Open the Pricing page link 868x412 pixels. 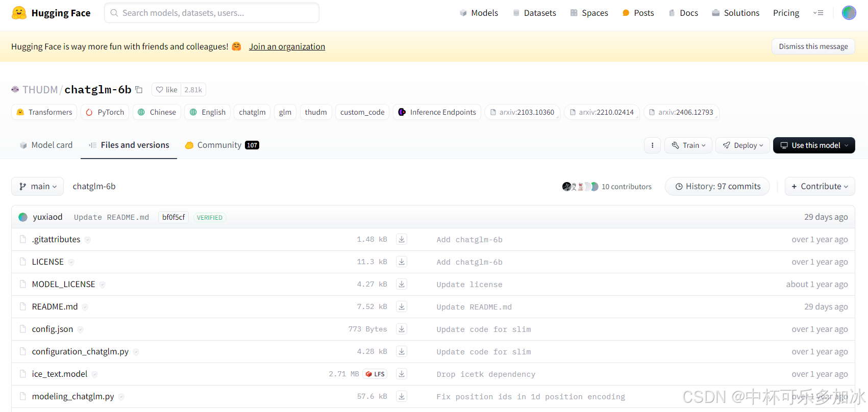(786, 13)
